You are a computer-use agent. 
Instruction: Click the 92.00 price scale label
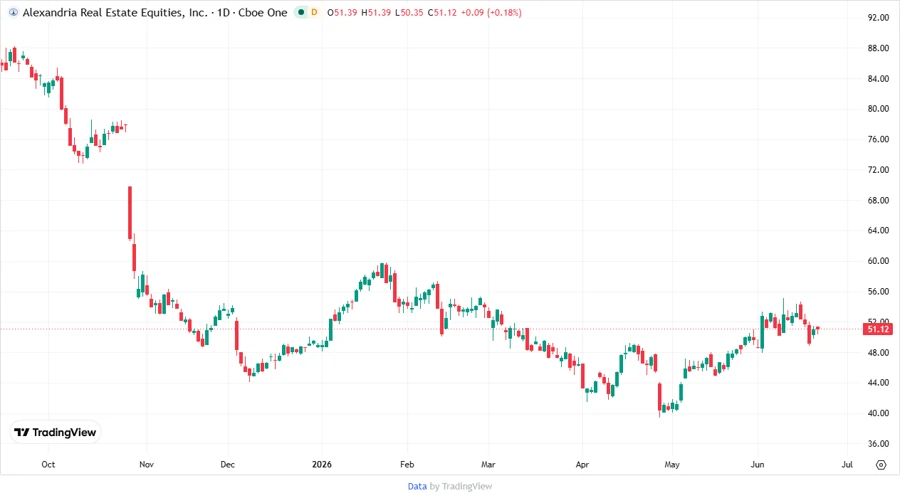(878, 18)
